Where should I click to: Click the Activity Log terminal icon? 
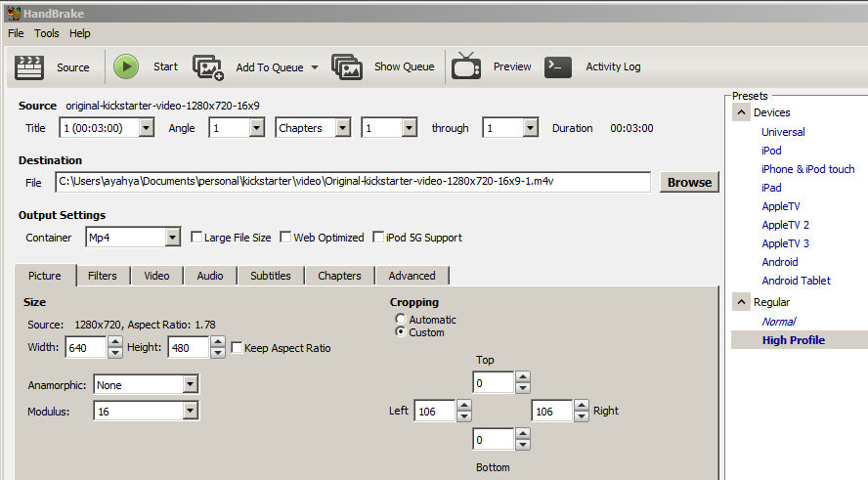pos(557,67)
